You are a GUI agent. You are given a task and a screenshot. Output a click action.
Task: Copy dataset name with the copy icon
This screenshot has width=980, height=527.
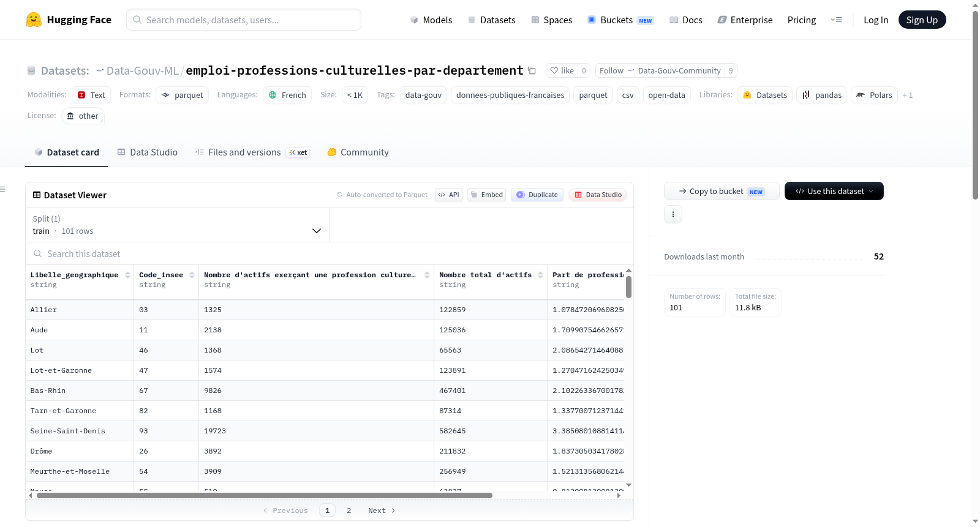pyautogui.click(x=532, y=71)
